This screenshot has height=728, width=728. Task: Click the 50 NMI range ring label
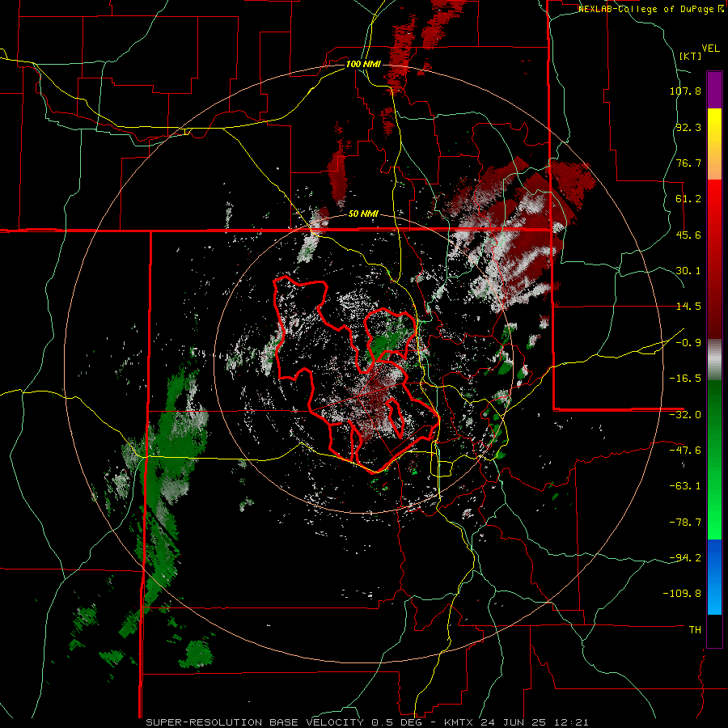point(363,214)
